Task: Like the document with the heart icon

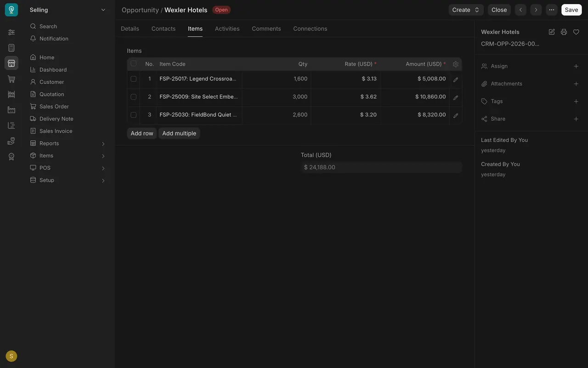Action: click(x=576, y=32)
